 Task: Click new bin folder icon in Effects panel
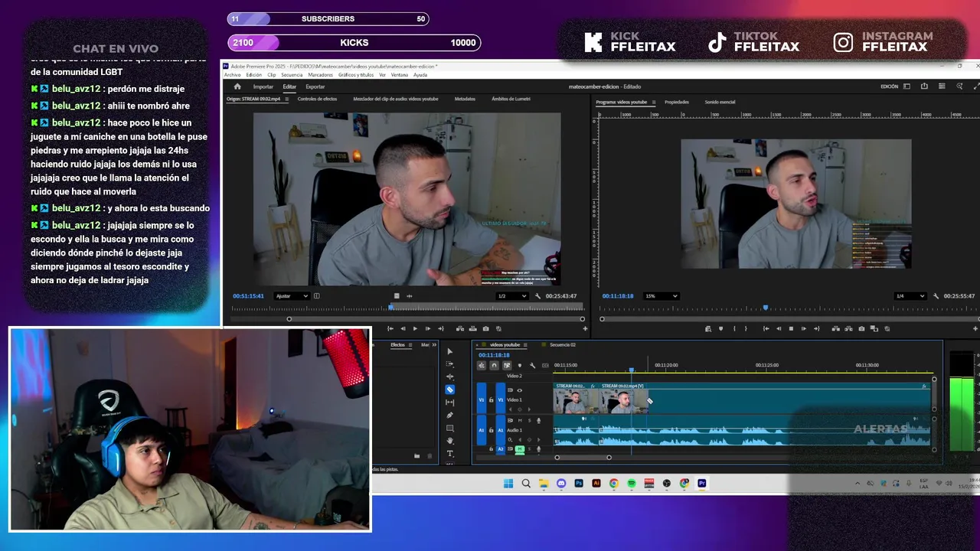(416, 456)
